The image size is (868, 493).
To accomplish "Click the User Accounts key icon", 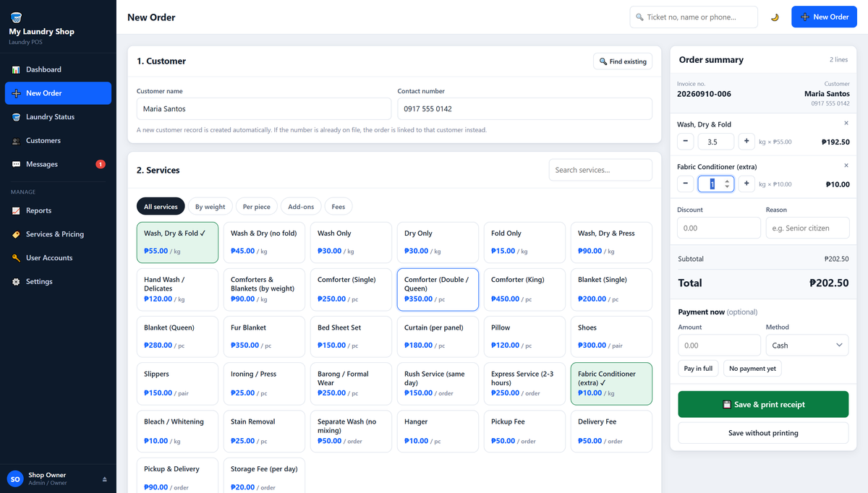I will (16, 258).
